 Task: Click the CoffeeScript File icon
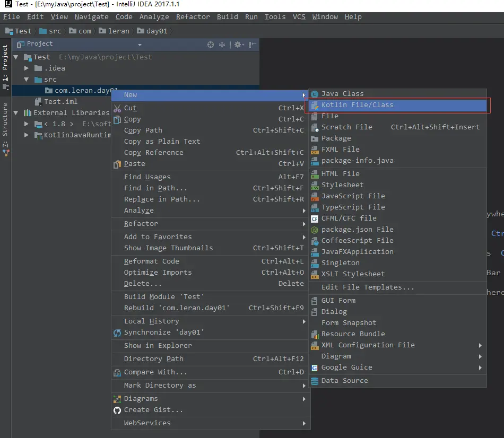(315, 241)
